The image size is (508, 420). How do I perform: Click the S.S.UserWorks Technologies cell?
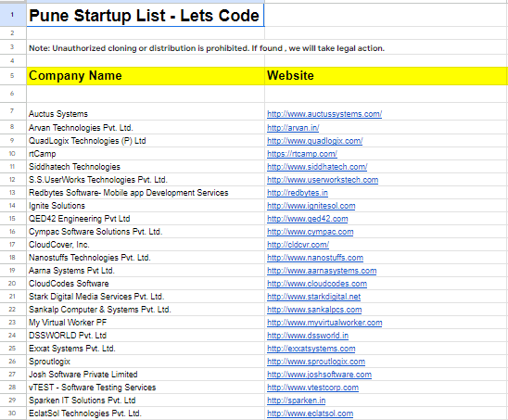pos(146,180)
